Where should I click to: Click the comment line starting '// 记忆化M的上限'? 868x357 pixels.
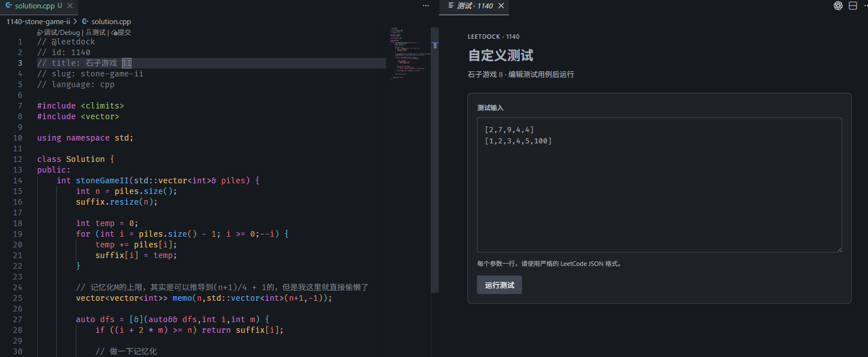pyautogui.click(x=222, y=287)
